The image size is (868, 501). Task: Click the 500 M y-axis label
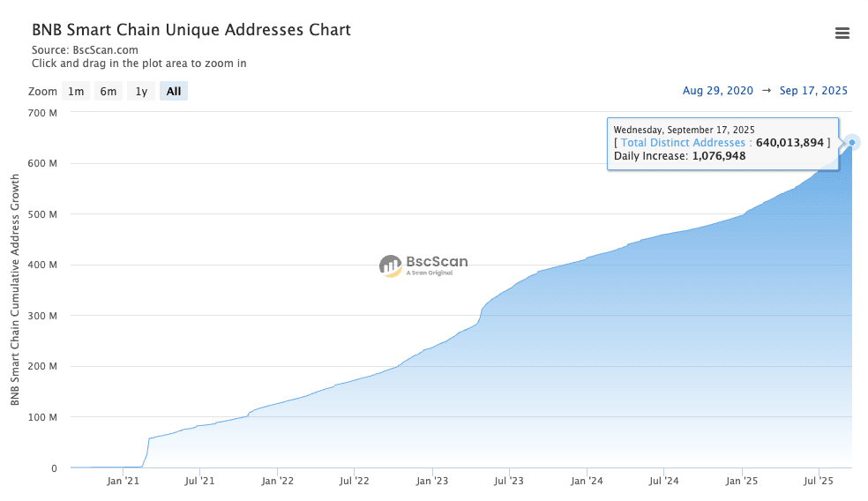pyautogui.click(x=42, y=214)
